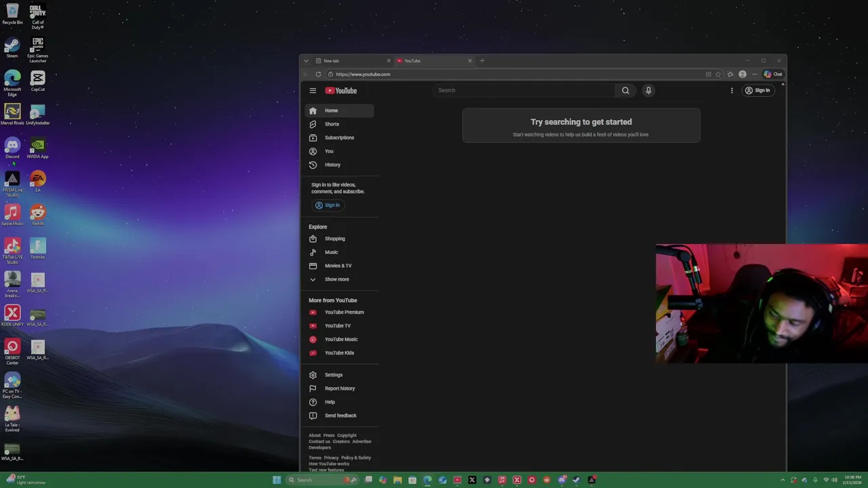
Task: Click the webcam overlay thumbnail
Action: pyautogui.click(x=762, y=304)
